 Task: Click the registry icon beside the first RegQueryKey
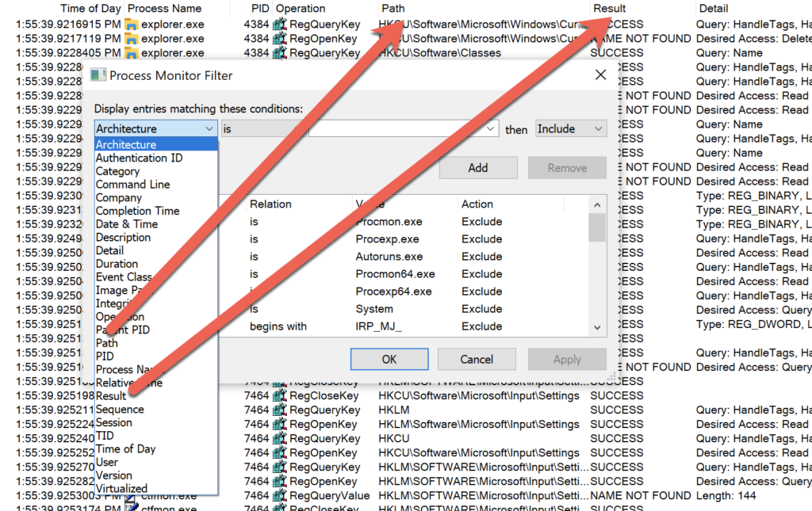[280, 25]
